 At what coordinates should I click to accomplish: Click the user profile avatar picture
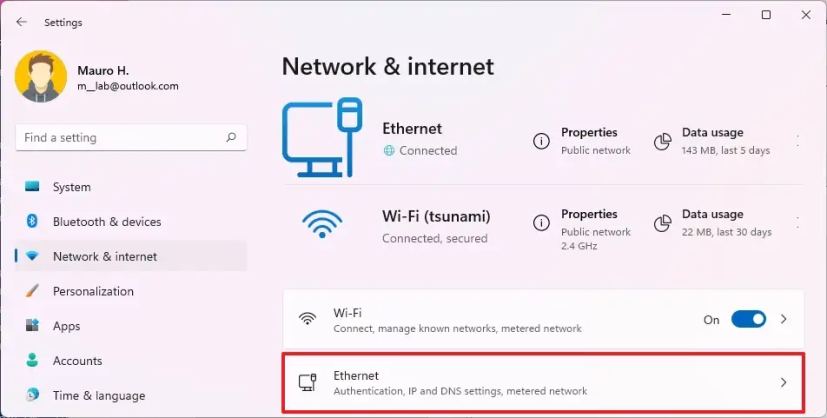pos(41,76)
